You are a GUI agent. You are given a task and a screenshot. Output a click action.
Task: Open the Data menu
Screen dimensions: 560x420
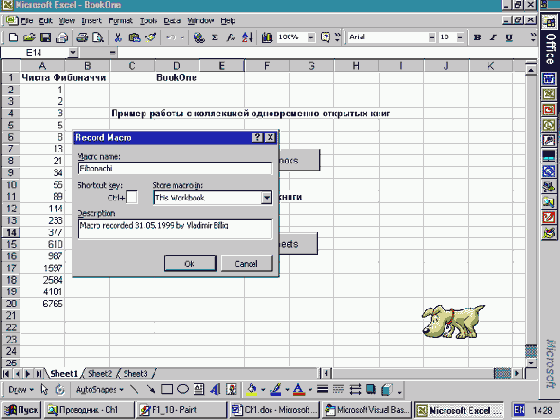(x=172, y=21)
